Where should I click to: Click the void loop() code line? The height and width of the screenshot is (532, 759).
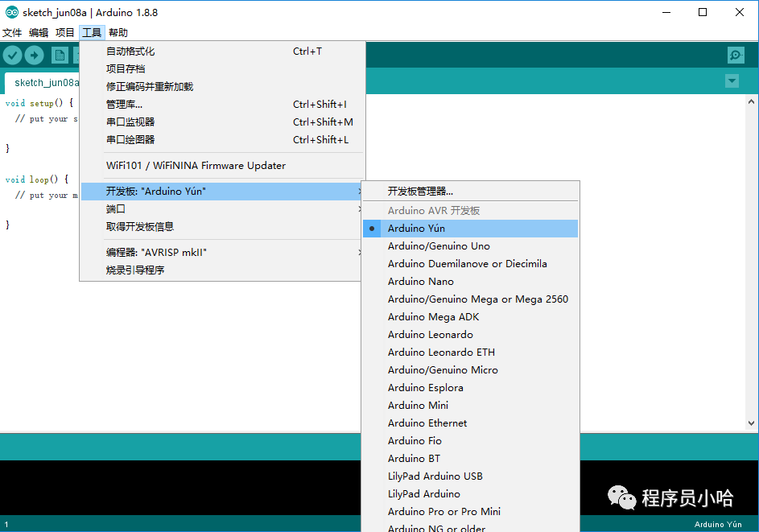pyautogui.click(x=37, y=179)
